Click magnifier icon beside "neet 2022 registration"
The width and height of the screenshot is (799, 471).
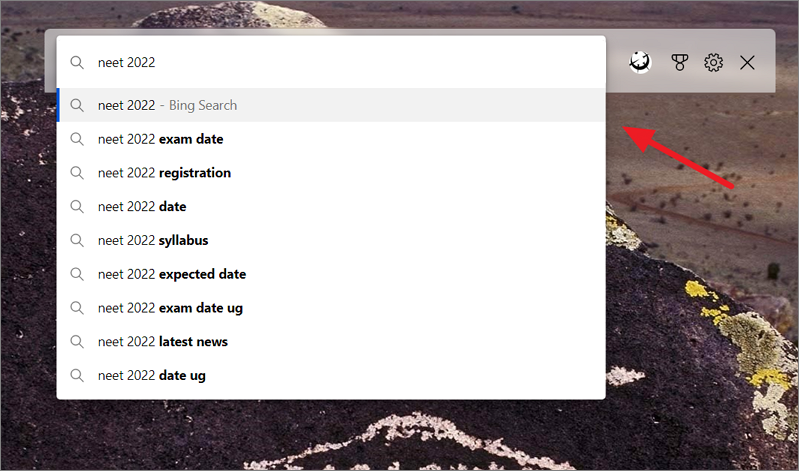tap(77, 173)
